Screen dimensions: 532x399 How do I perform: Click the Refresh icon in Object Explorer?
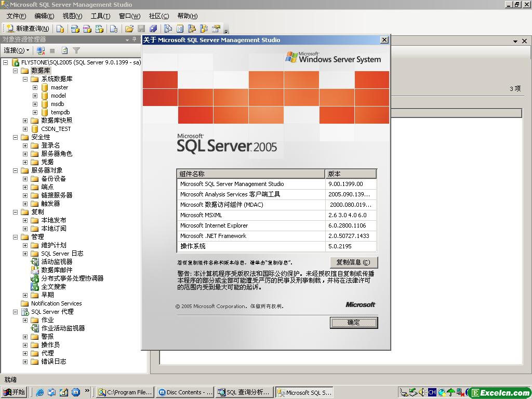pos(65,50)
